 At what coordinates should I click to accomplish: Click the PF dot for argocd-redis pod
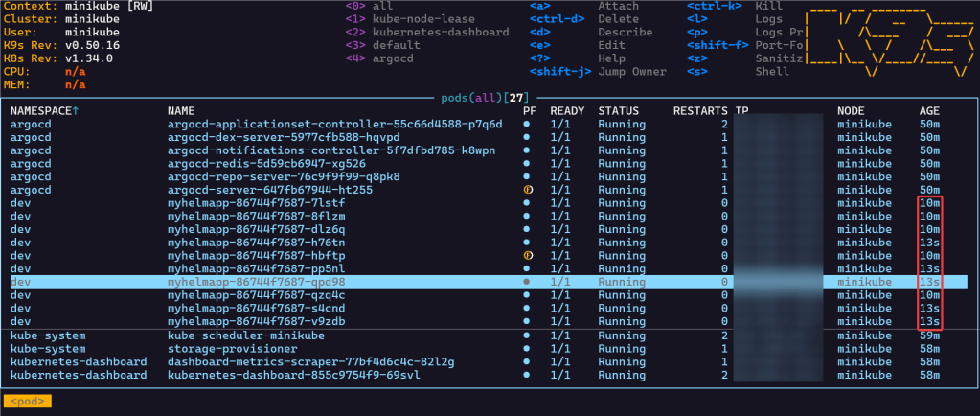click(x=527, y=164)
